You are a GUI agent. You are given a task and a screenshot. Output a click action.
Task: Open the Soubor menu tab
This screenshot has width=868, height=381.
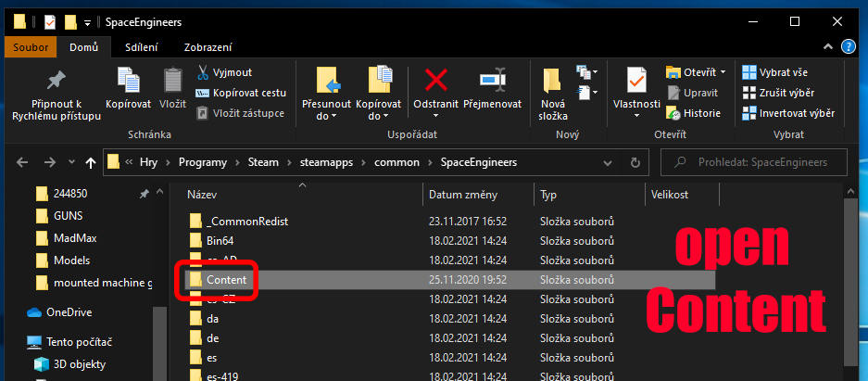point(31,47)
